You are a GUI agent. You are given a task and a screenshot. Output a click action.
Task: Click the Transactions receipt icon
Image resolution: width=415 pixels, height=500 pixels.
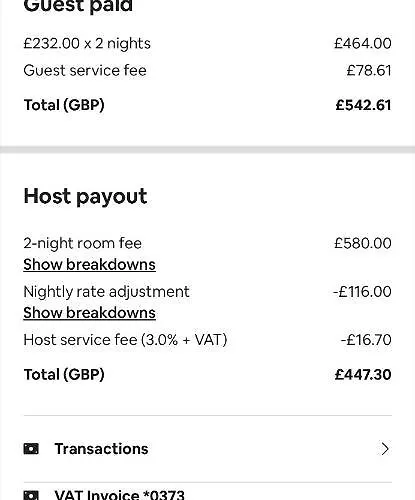[x=31, y=449]
